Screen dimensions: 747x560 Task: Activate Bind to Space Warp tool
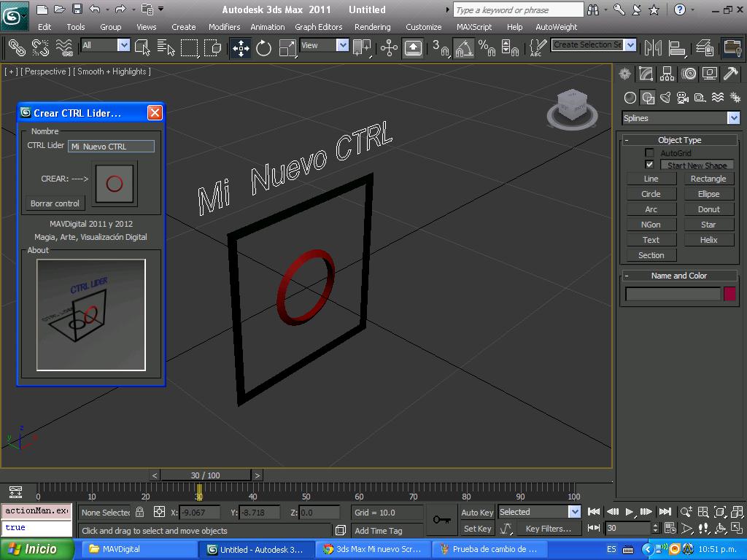[64, 47]
